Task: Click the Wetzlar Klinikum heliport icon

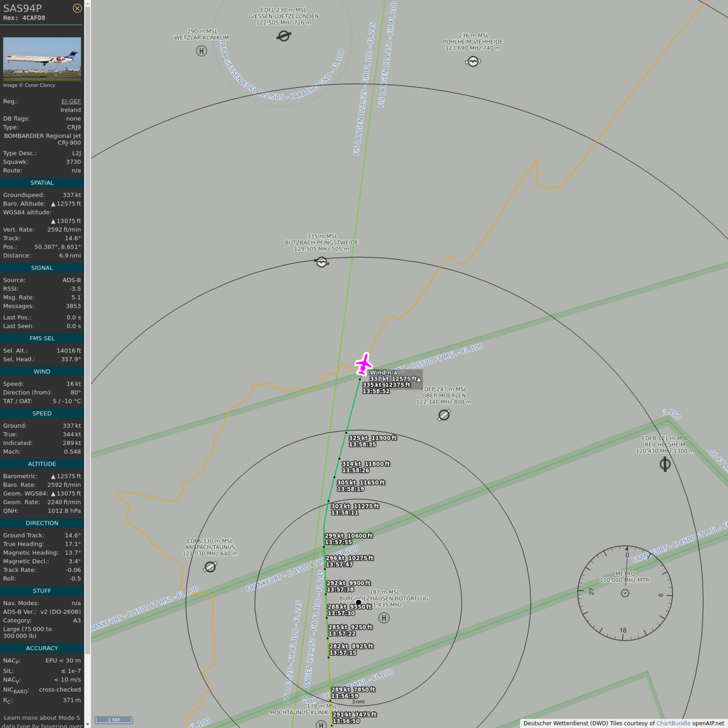Action: pos(201,51)
